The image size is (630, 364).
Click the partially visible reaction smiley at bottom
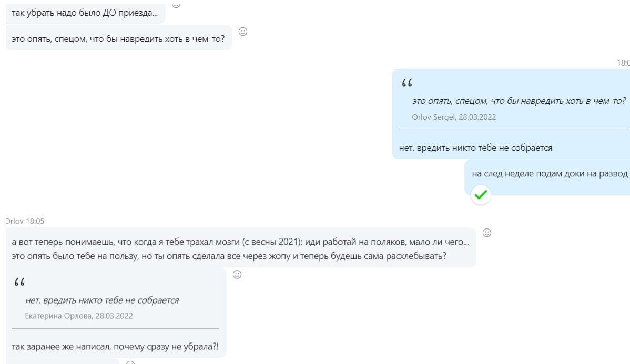pos(130,362)
